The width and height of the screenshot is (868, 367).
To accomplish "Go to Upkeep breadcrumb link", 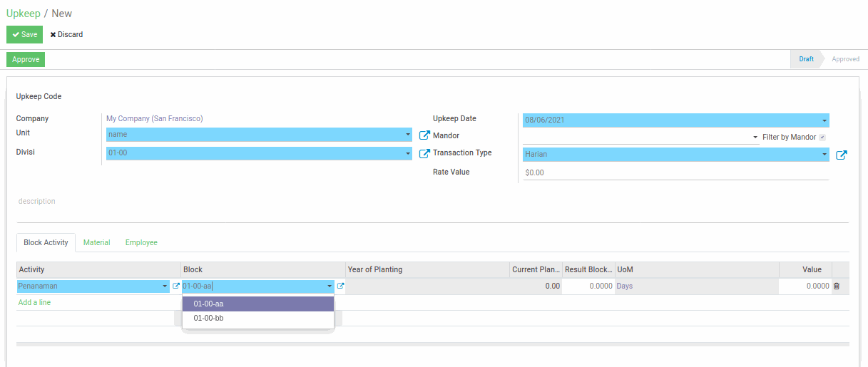I will click(x=23, y=14).
